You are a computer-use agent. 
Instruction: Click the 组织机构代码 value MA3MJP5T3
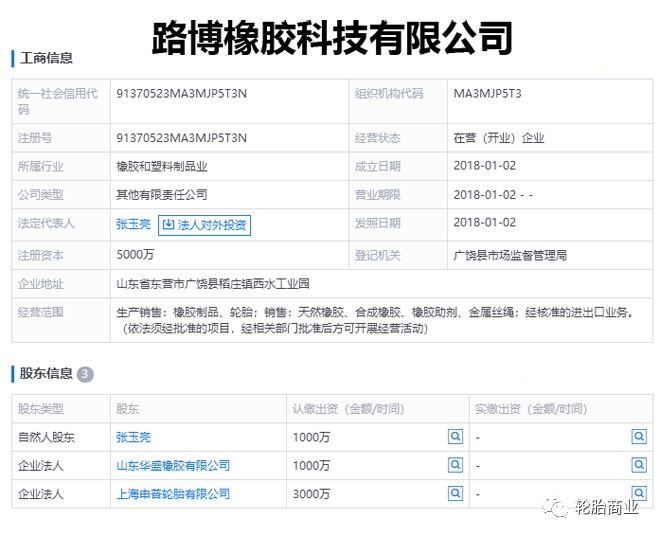(487, 93)
